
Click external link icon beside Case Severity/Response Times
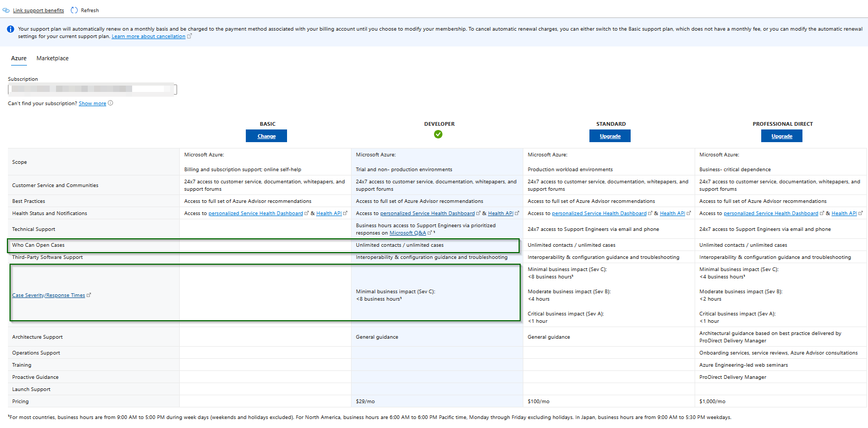89,295
